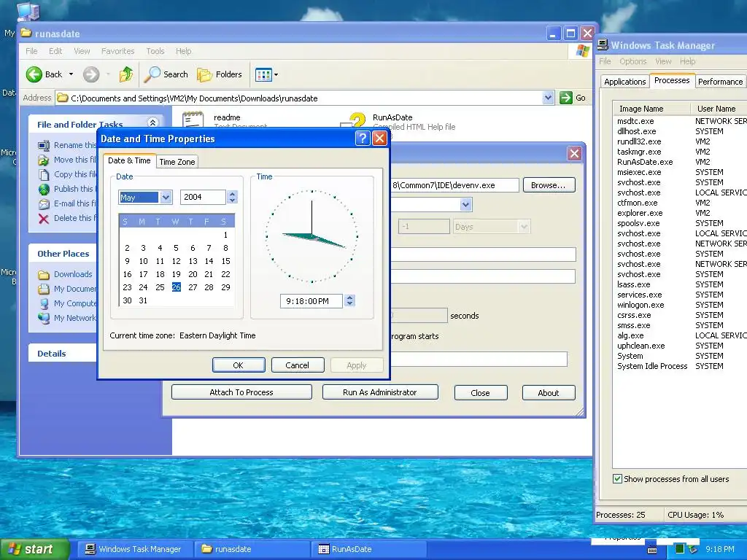This screenshot has height=560, width=747.
Task: Open My Network icon in Other Places
Action: point(44,318)
